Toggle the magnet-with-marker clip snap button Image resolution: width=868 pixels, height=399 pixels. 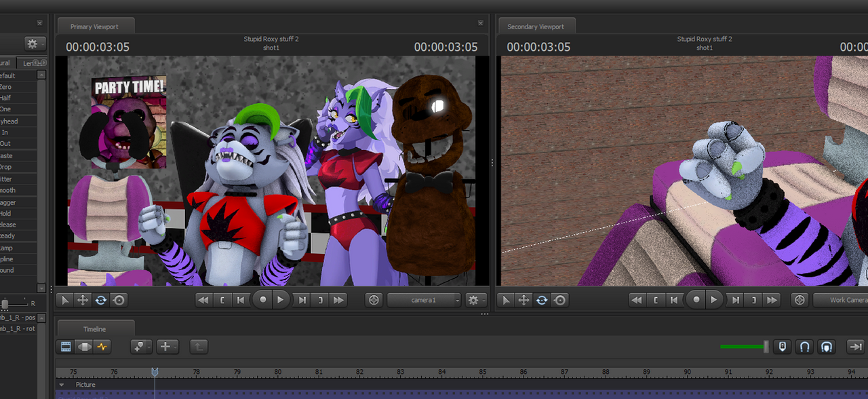827,347
